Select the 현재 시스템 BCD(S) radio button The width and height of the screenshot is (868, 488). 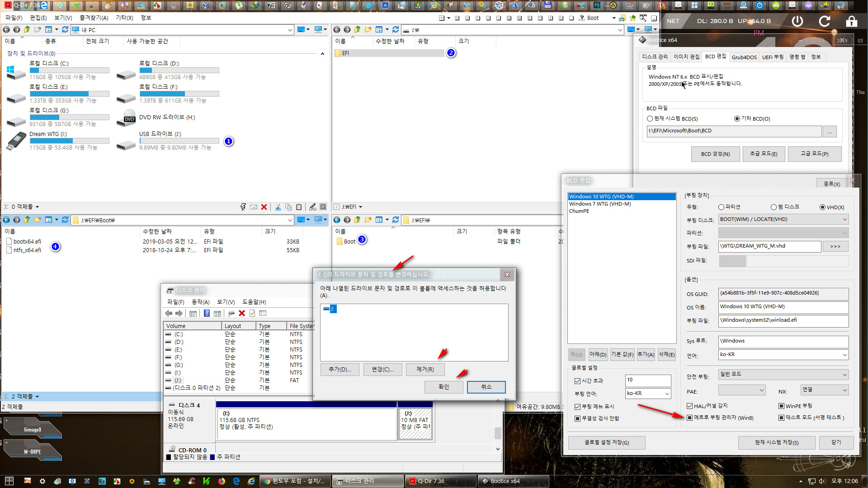tap(650, 119)
